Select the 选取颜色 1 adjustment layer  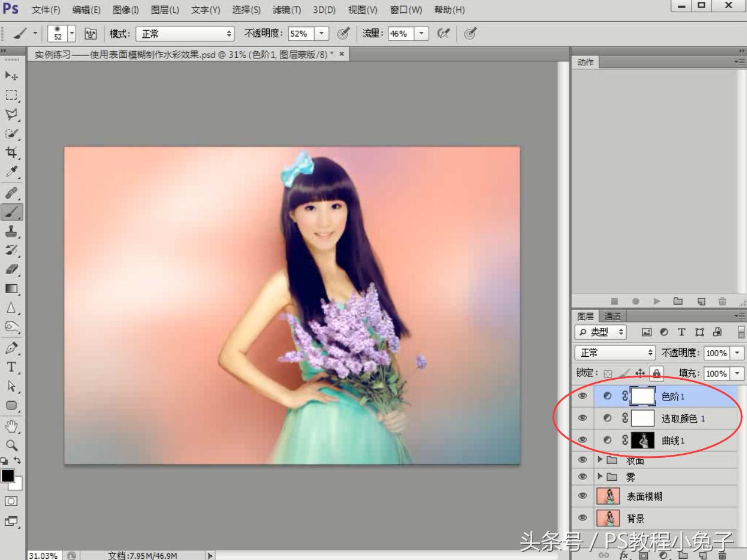click(683, 419)
